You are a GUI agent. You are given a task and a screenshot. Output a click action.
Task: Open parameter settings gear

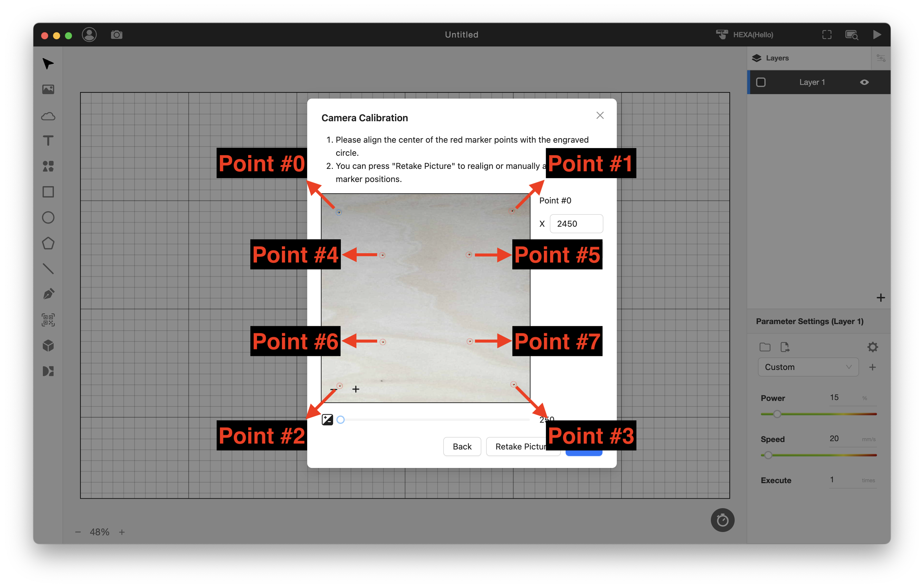tap(873, 347)
